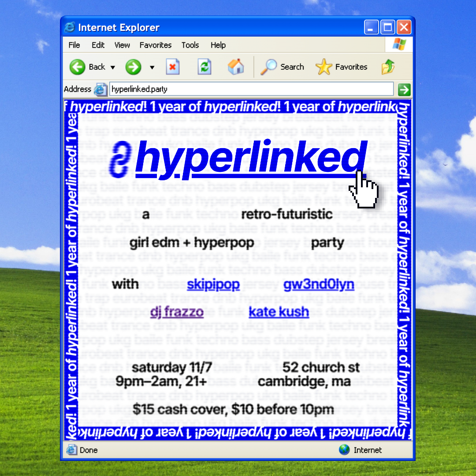The height and width of the screenshot is (476, 476).
Task: Click the Stop page loading icon
Action: (x=173, y=67)
